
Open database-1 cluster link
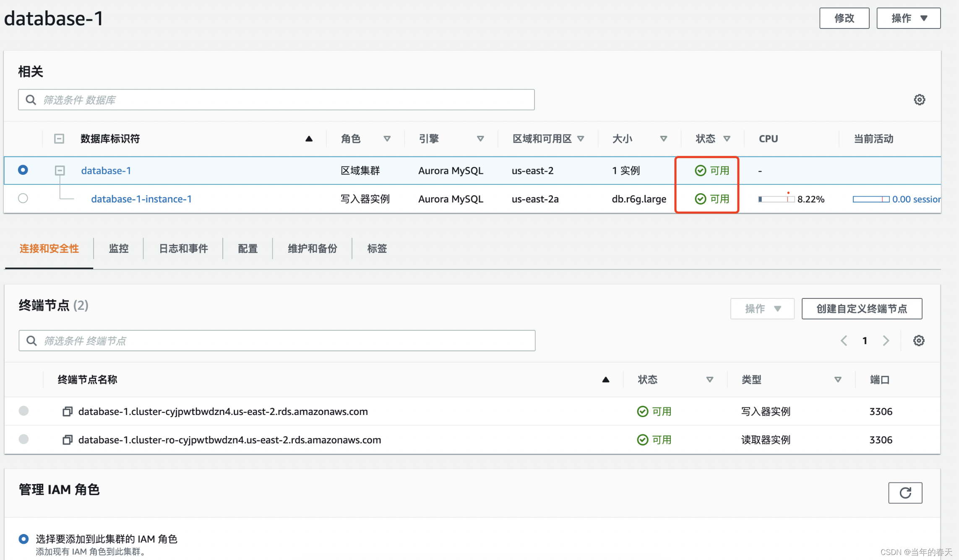coord(106,171)
